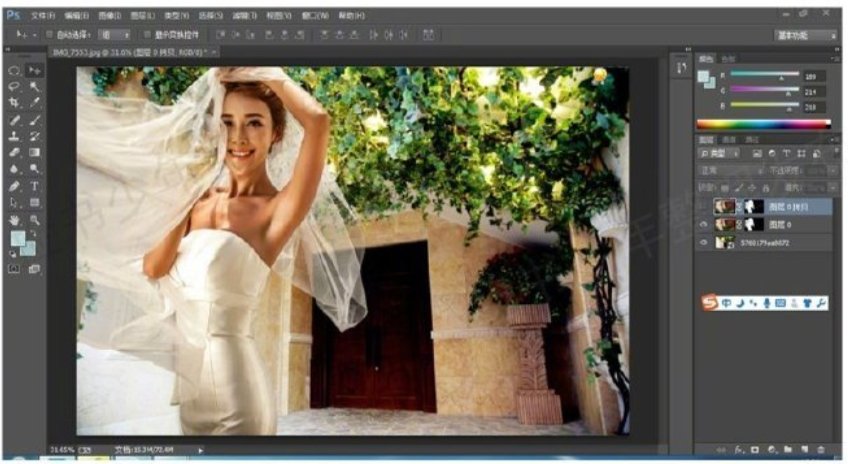Hide the 图层 0 layer
The image size is (848, 464).
[x=702, y=224]
